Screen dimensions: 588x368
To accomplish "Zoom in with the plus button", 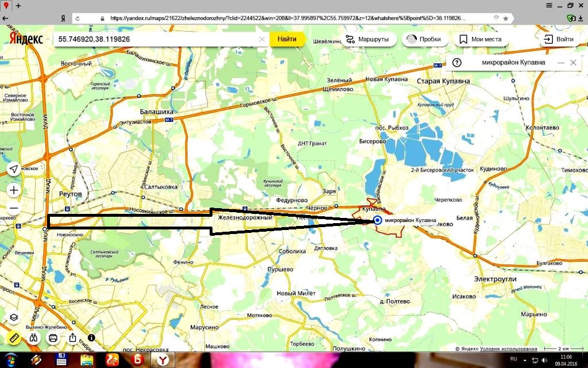I will 14,190.
